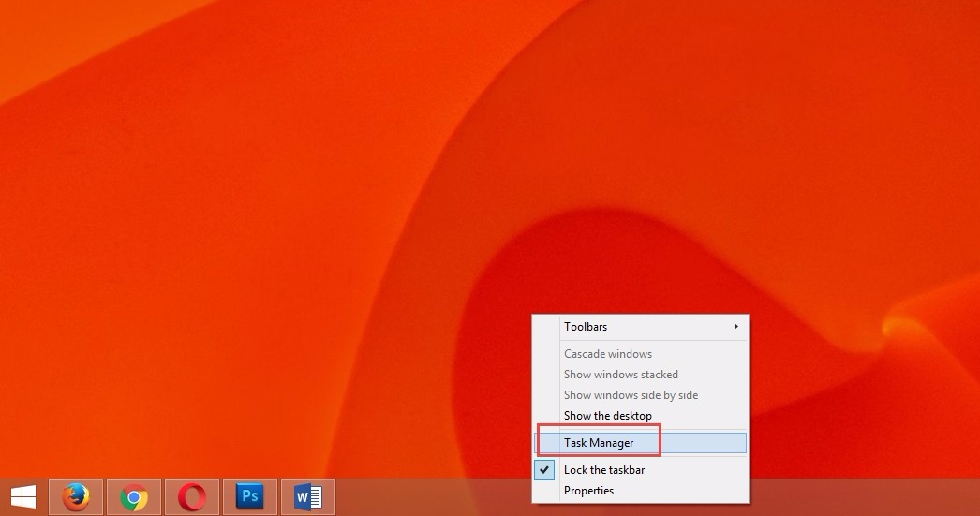Open taskbar Properties
980x516 pixels.
588,491
